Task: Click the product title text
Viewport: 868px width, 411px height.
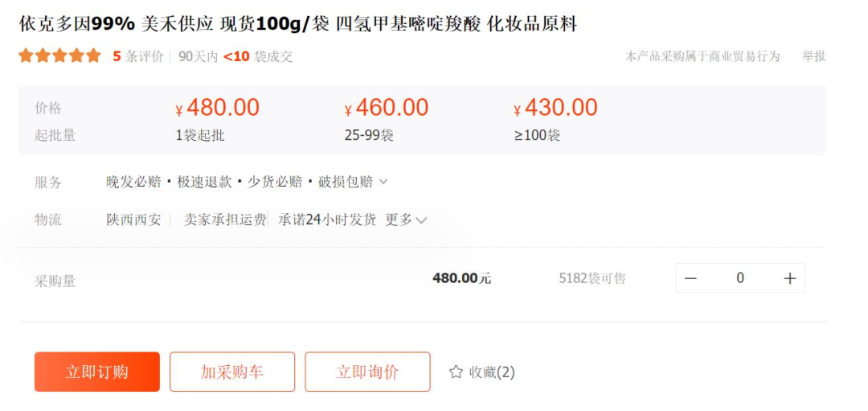Action: click(297, 24)
